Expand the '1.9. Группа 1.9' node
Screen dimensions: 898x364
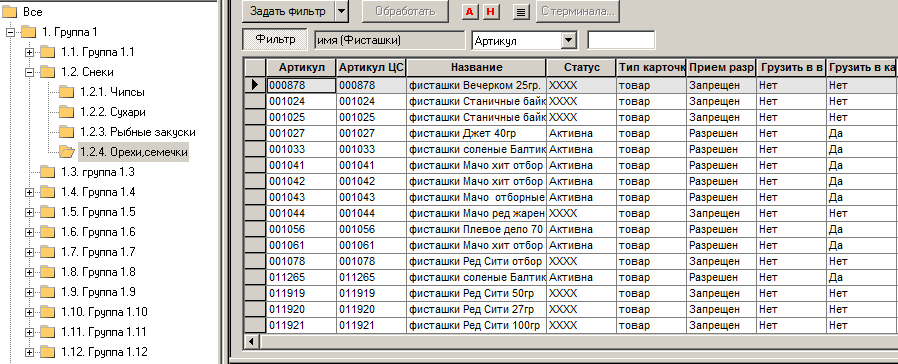pos(29,292)
